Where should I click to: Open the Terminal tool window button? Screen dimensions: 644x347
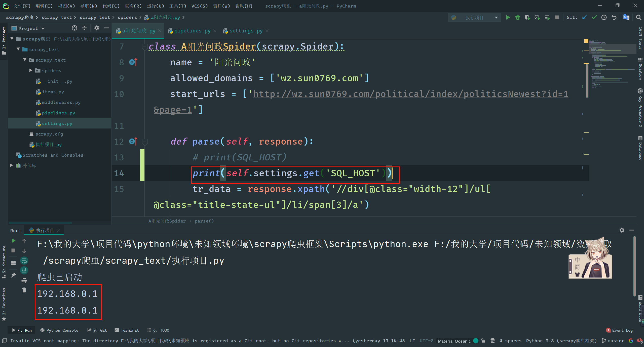click(x=127, y=330)
